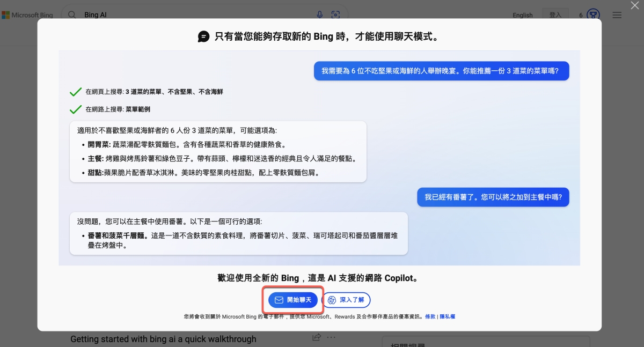Click user message about 6 位 dinner party
This screenshot has width=644, height=347.
pyautogui.click(x=441, y=71)
